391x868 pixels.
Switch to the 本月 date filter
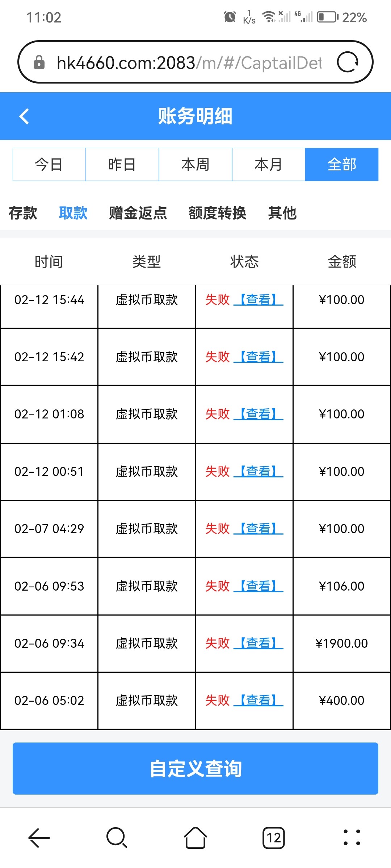coord(269,165)
